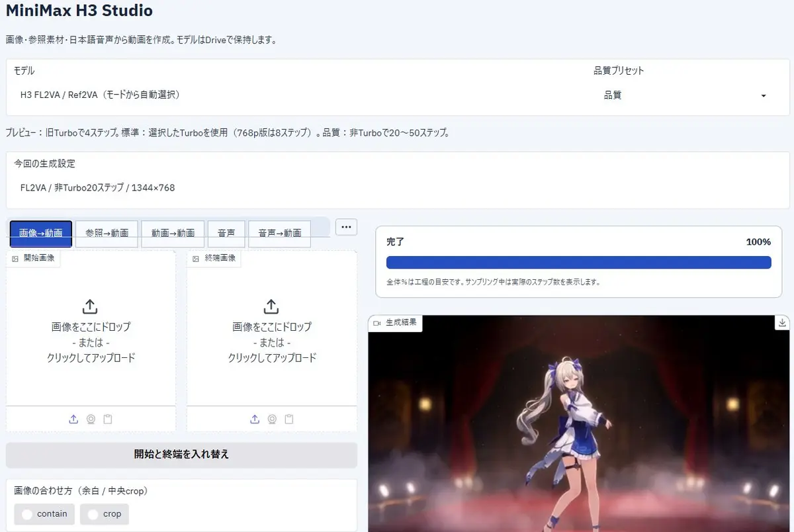
Task: Click the 完了 status text
Action: click(x=395, y=242)
